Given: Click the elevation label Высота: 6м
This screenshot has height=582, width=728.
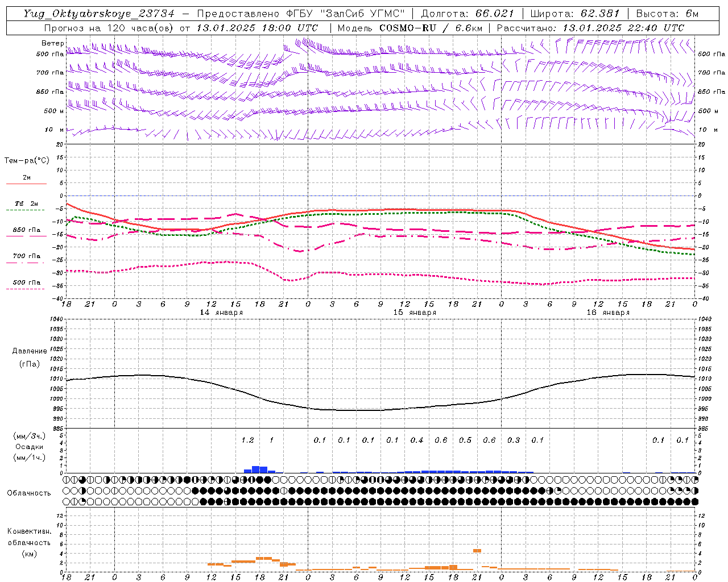Looking at the screenshot, I should coord(667,14).
